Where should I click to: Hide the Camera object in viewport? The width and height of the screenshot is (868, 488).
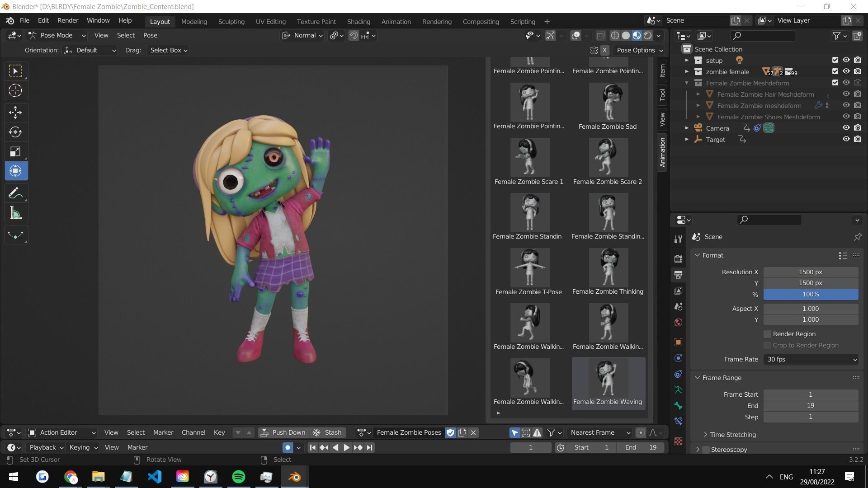point(846,128)
